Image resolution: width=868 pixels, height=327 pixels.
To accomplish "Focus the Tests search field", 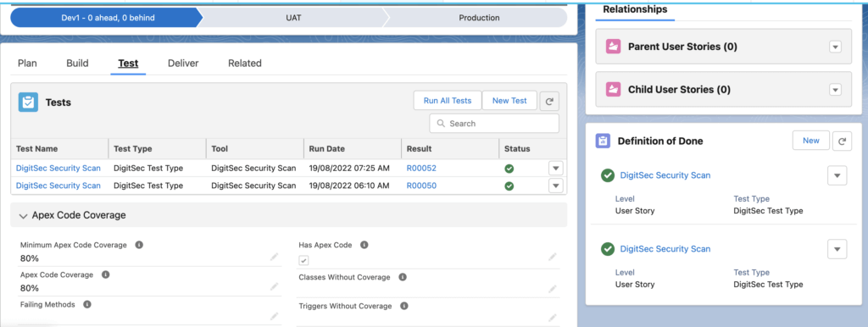I will pos(494,124).
